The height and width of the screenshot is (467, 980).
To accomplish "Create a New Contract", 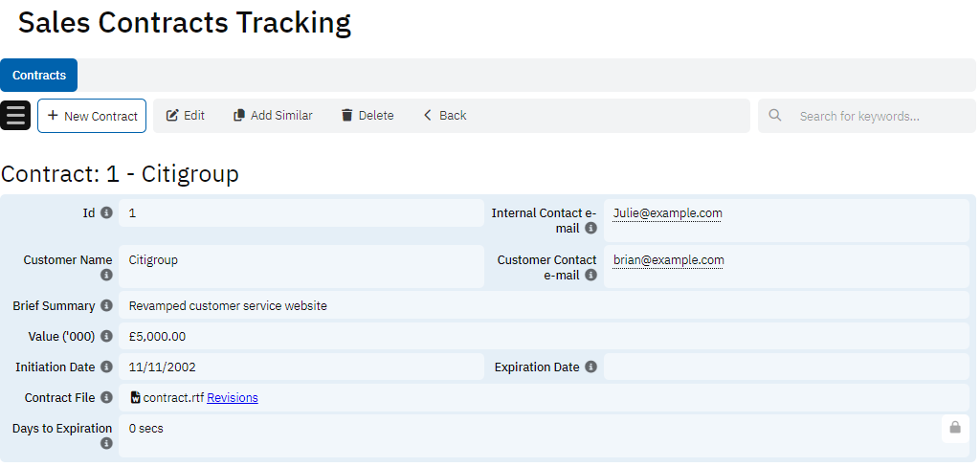I will click(x=92, y=116).
